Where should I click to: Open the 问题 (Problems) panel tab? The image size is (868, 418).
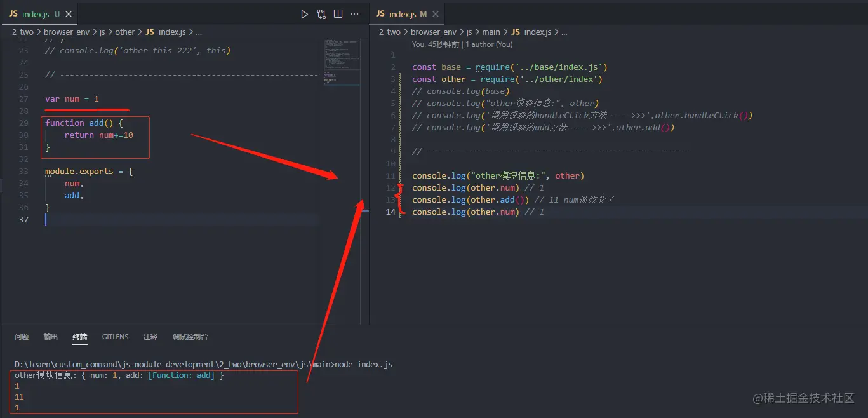pos(22,337)
